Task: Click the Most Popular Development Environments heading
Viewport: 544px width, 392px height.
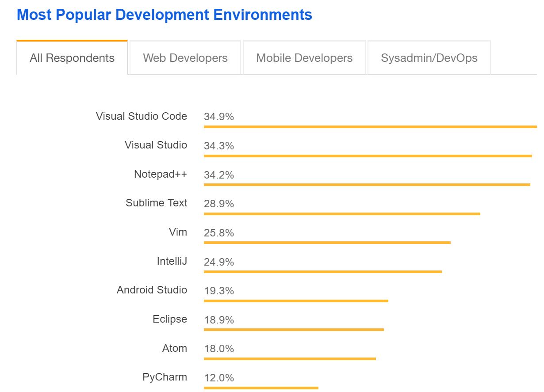Action: 164,15
